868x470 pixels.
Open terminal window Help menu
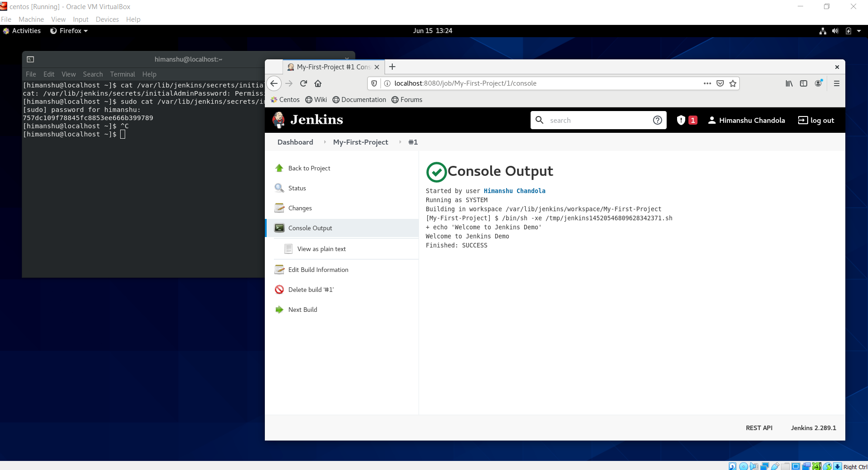[149, 74]
